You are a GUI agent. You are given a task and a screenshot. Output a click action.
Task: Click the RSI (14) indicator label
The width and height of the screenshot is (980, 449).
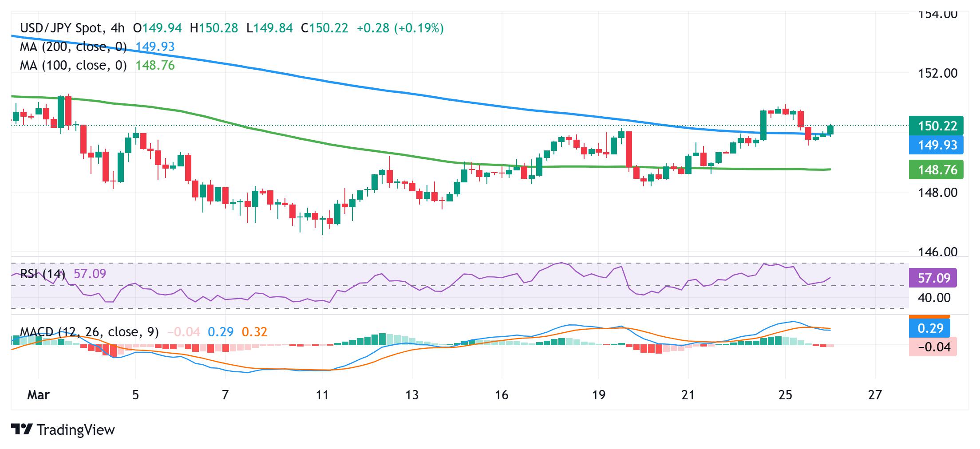[x=43, y=274]
